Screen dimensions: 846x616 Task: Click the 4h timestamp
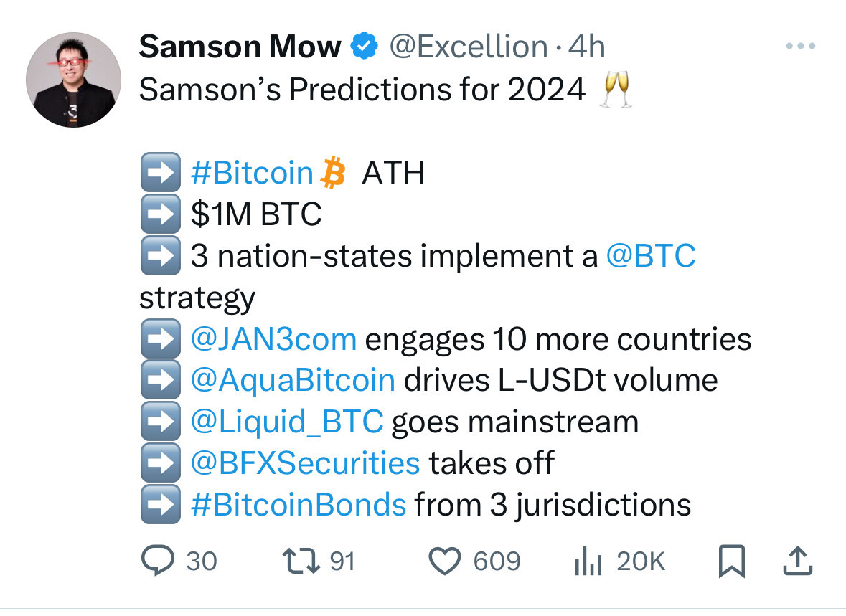[586, 47]
